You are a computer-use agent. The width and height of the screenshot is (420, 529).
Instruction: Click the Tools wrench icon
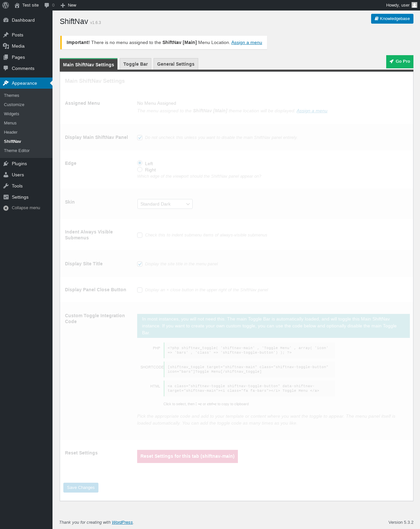pyautogui.click(x=6, y=186)
